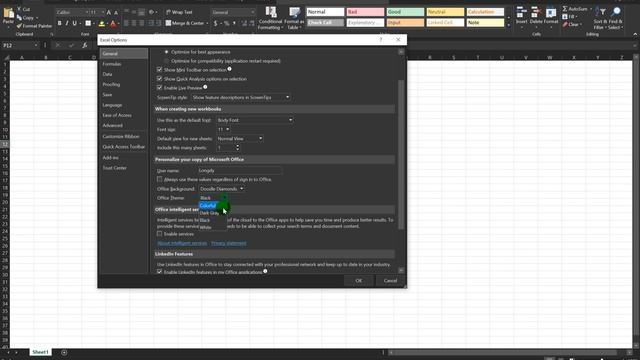Check Always use these values checkbox

click(159, 179)
